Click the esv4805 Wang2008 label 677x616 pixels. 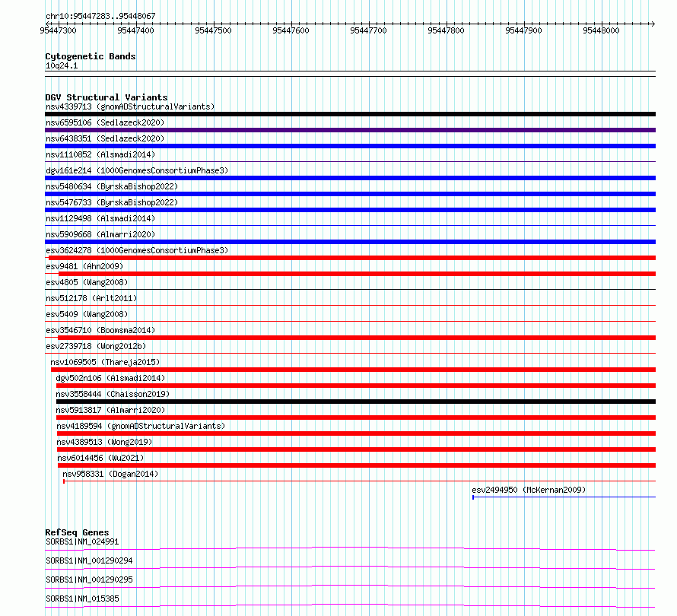87,282
